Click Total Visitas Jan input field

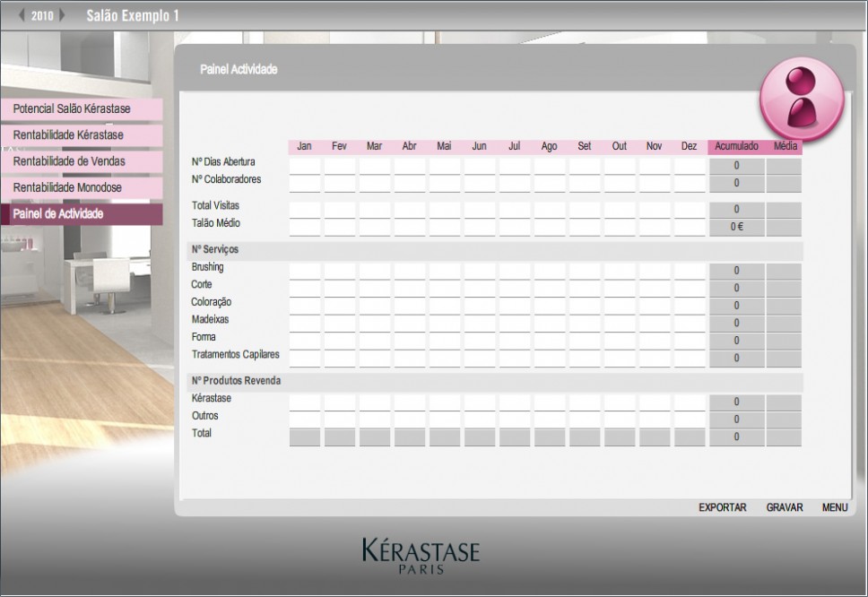tap(305, 209)
